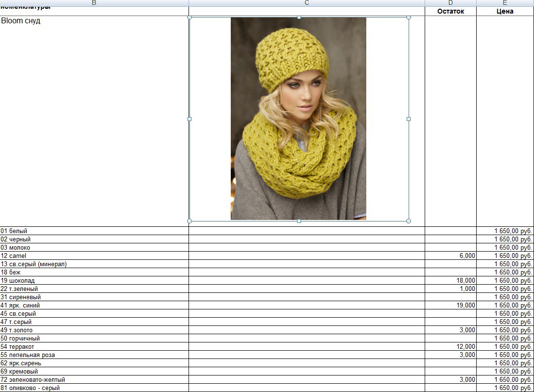Screen dimensions: 534x392
Task: Select the price in the 12 camel row
Action: [x=505, y=256]
